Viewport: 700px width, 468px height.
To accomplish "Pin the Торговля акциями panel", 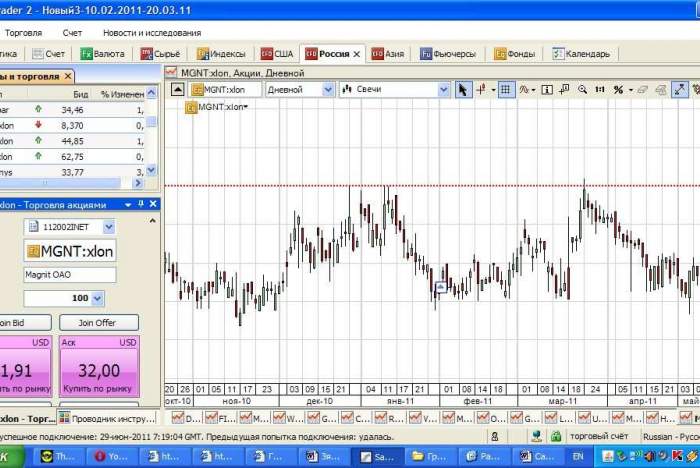I will coord(140,204).
